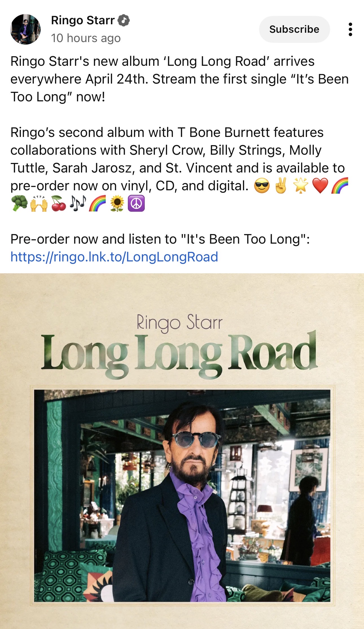Tap the broccoli emoji

click(19, 204)
